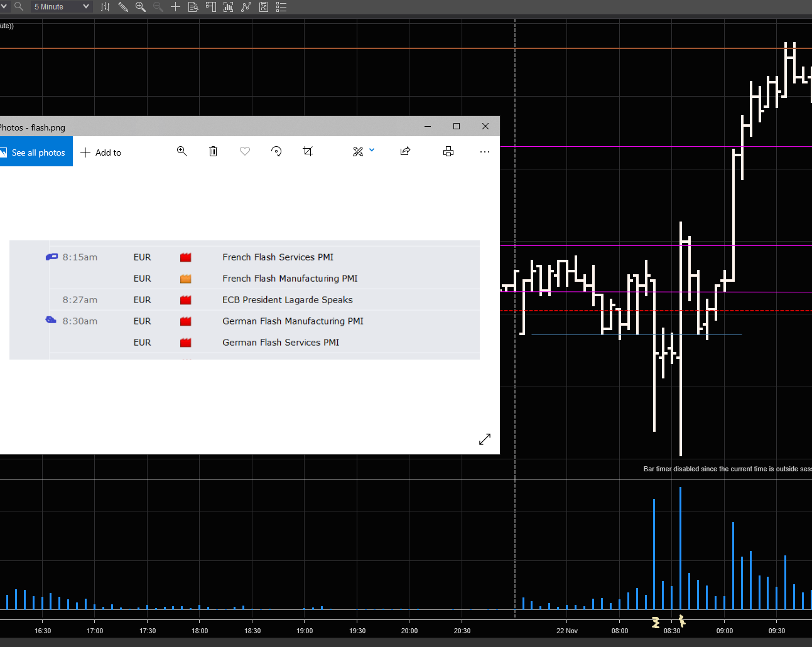The image size is (812, 647).
Task: Click ECB President Lagarde Speaks text
Action: pos(288,300)
